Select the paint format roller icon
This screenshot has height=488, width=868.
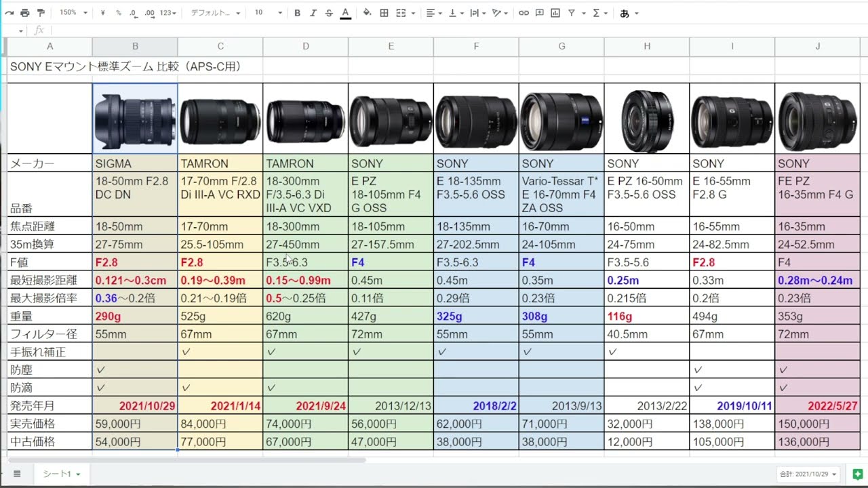pyautogui.click(x=41, y=13)
